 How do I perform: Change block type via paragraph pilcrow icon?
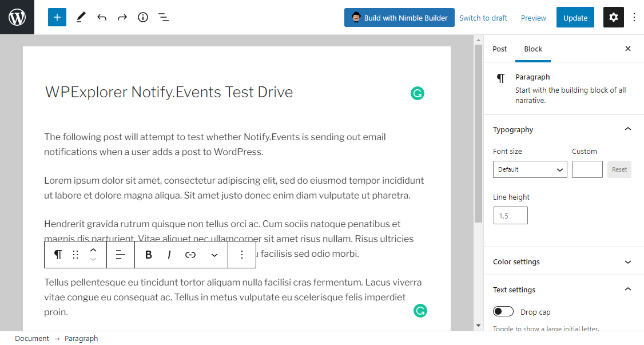[x=58, y=255]
